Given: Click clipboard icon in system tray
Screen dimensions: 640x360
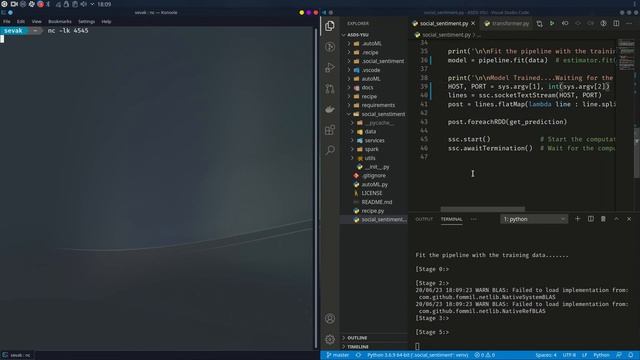Looking at the screenshot, I should pos(75,4).
